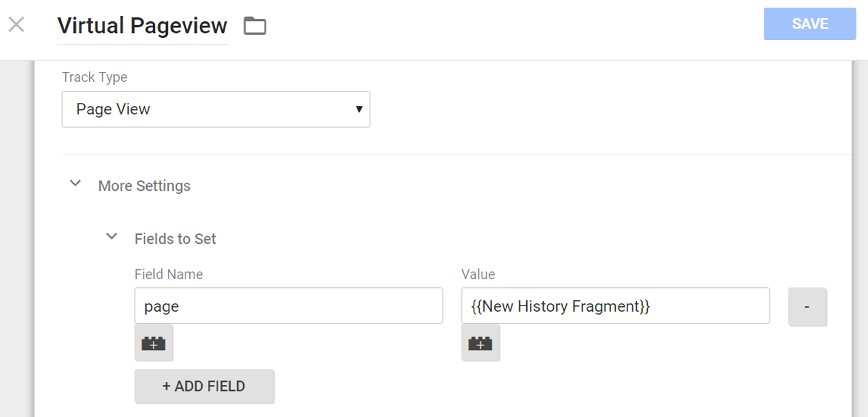Viewport: 868px width, 417px height.
Task: Click the More Settings heading
Action: tap(144, 186)
